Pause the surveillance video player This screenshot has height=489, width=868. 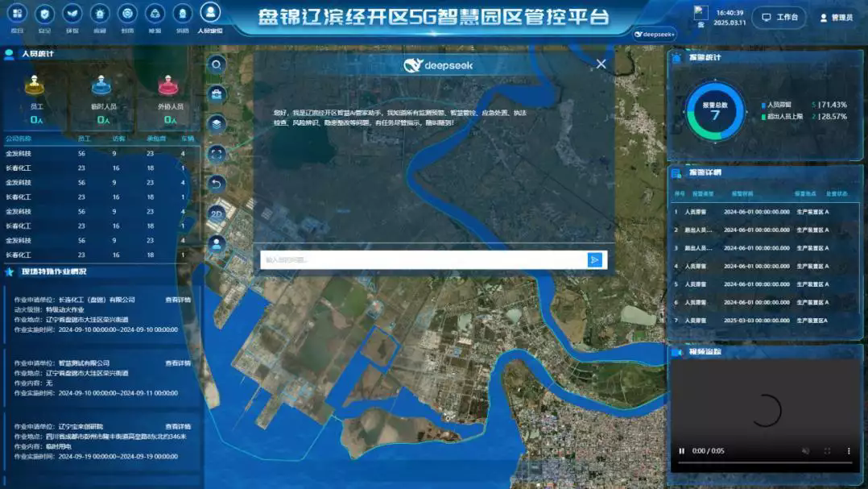click(682, 451)
